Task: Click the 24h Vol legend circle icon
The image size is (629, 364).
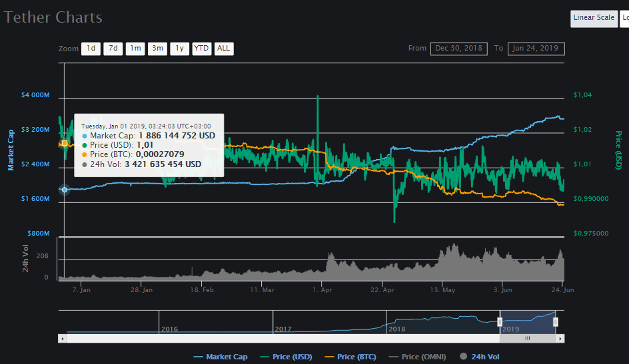Action: 463,357
